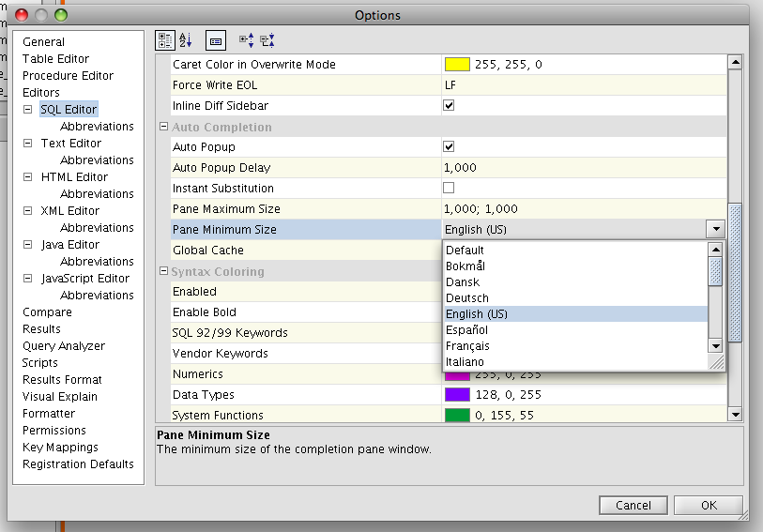The width and height of the screenshot is (763, 532).
Task: Collapse SQL Editor tree node
Action: tap(28, 110)
